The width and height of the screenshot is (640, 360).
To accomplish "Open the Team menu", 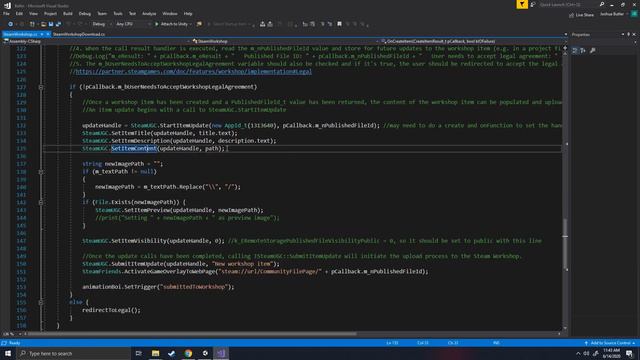I will tap(102, 14).
